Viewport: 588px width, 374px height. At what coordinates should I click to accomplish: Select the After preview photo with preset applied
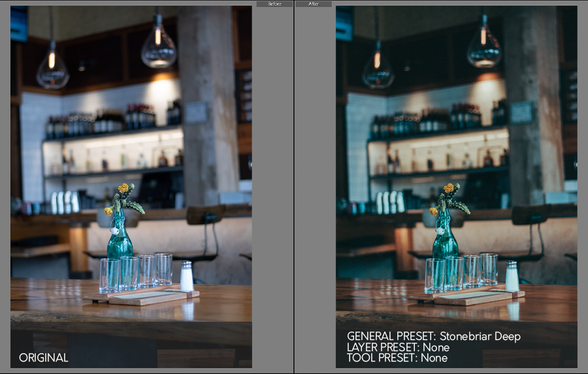pyautogui.click(x=457, y=187)
